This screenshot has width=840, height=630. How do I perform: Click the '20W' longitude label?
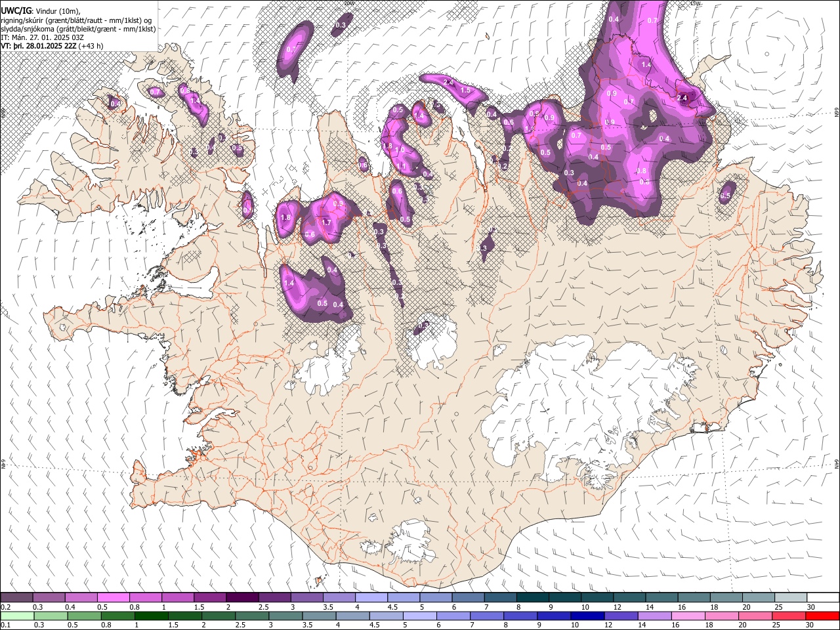pos(348,3)
